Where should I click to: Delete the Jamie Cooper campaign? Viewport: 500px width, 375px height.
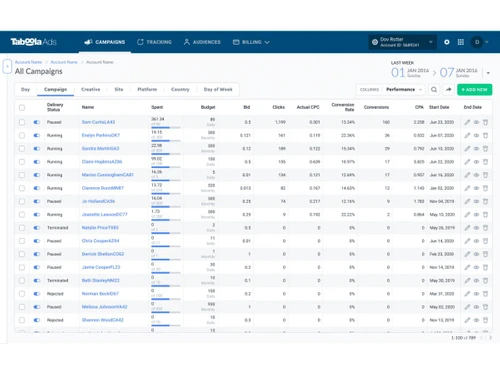(x=485, y=267)
